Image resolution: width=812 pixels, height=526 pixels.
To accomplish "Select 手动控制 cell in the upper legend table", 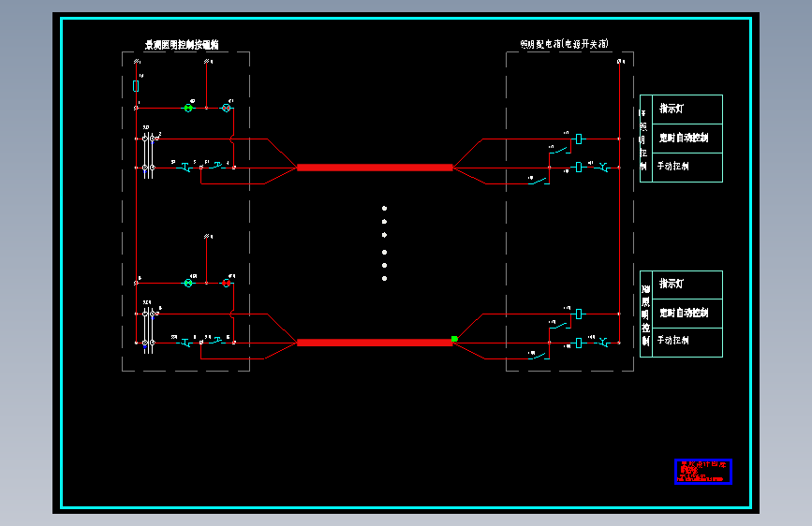I will pyautogui.click(x=687, y=168).
